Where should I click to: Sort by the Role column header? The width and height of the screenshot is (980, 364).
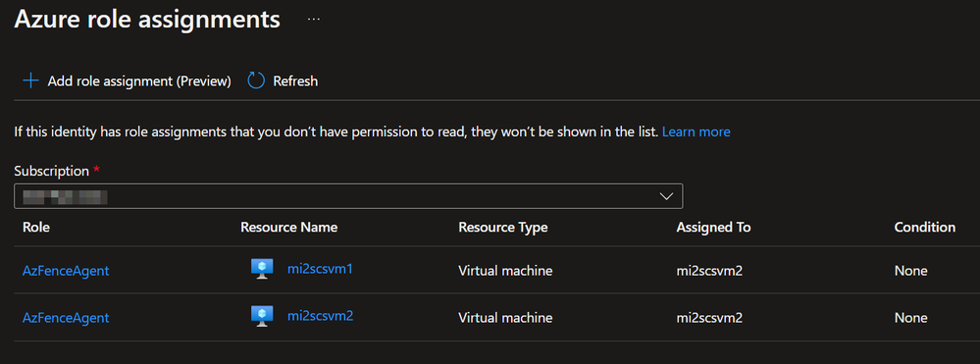point(36,227)
